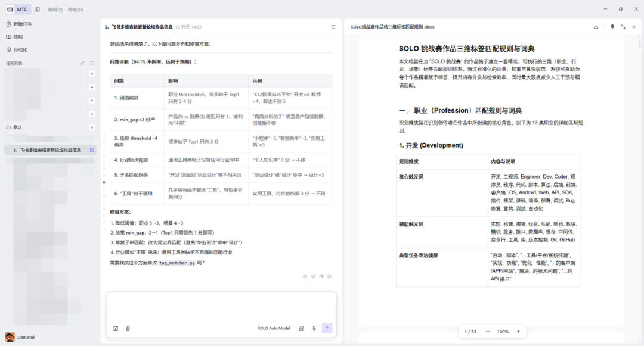Open step list icon on selected task row
Viewport: 644px width, 346px height.
92,151
